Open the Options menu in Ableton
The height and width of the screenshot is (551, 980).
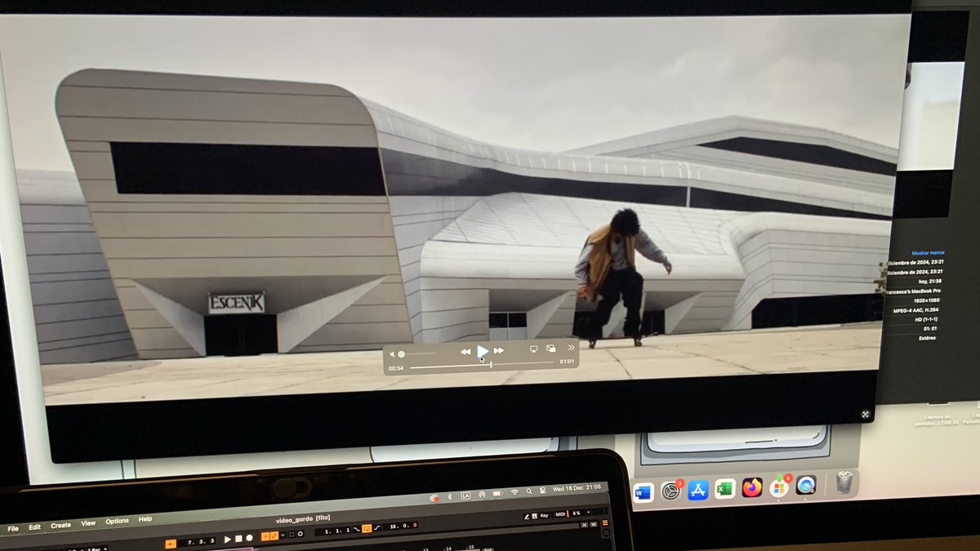click(x=117, y=522)
